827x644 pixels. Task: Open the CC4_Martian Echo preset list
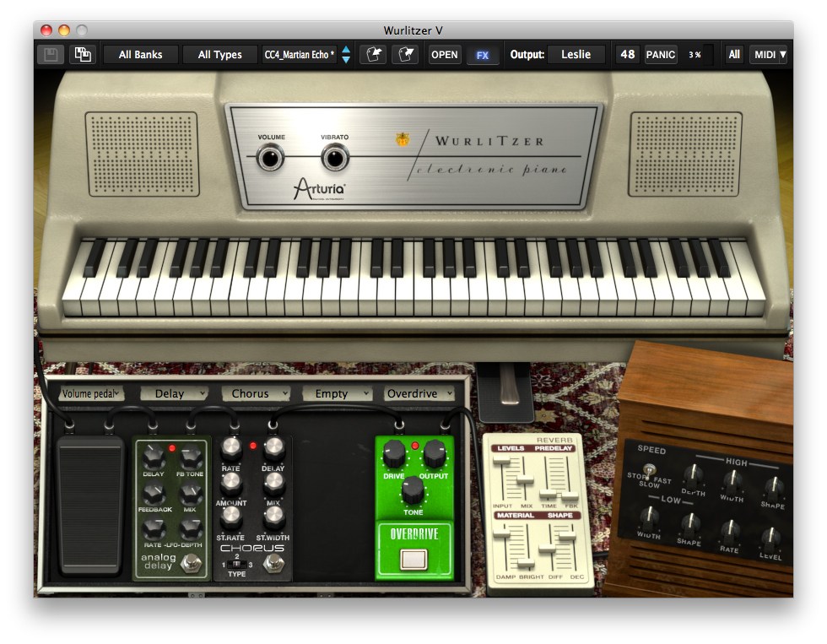click(299, 54)
